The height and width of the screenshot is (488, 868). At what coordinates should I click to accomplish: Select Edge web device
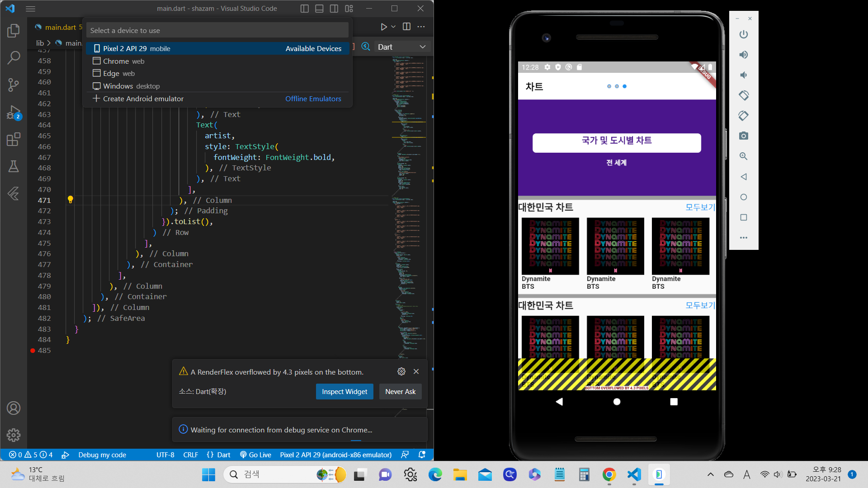pos(217,73)
